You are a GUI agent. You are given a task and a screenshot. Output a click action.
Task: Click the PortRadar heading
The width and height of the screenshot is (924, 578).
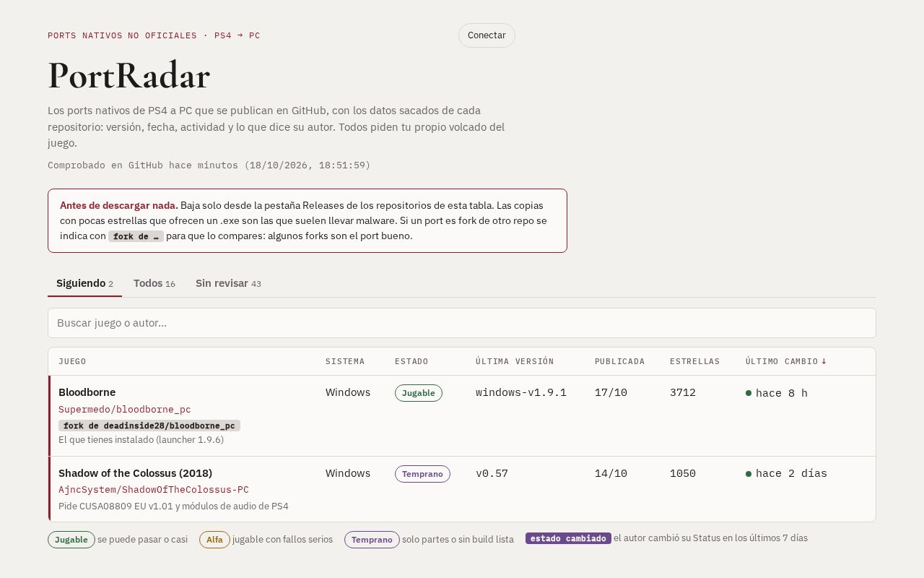pyautogui.click(x=128, y=75)
